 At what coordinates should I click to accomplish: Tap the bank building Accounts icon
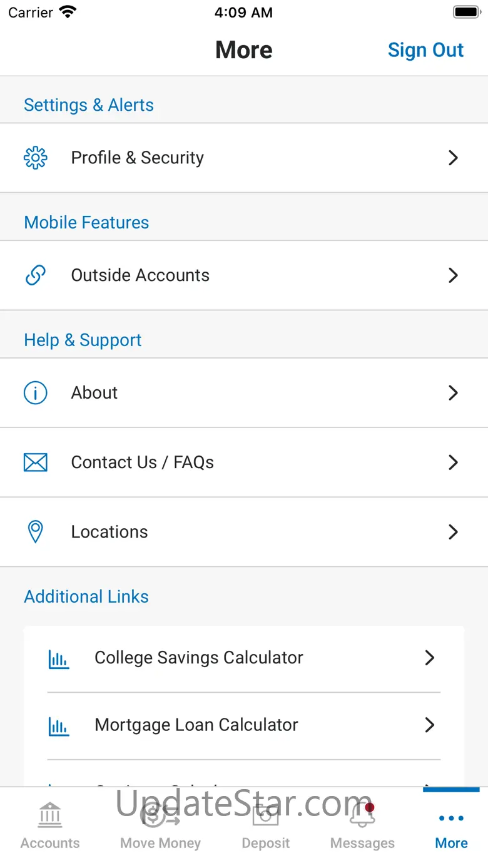click(50, 814)
